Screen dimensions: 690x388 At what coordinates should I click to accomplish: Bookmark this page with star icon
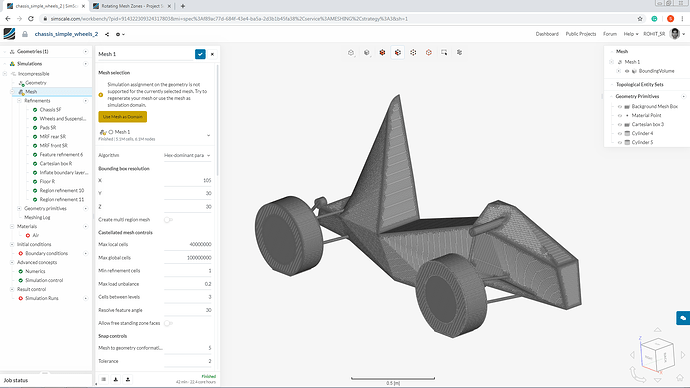640,19
